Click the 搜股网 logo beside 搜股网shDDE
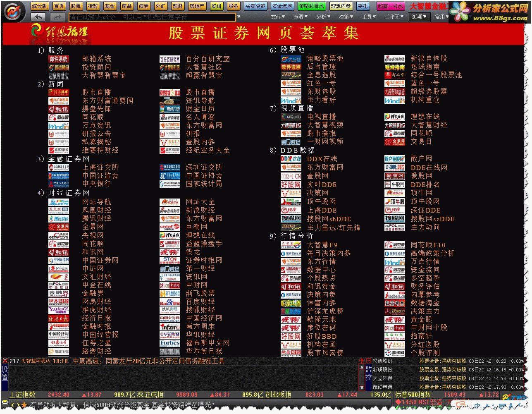The width and height of the screenshot is (532, 414). pyautogui.click(x=291, y=219)
